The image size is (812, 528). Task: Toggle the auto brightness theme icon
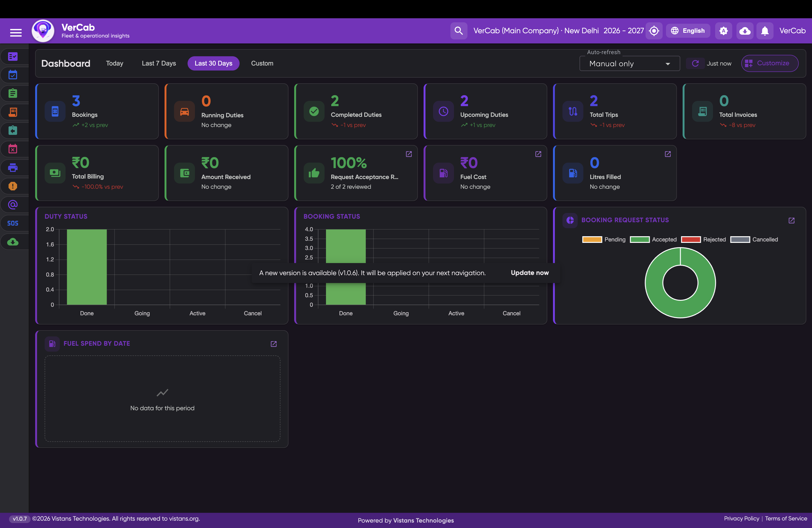(723, 31)
